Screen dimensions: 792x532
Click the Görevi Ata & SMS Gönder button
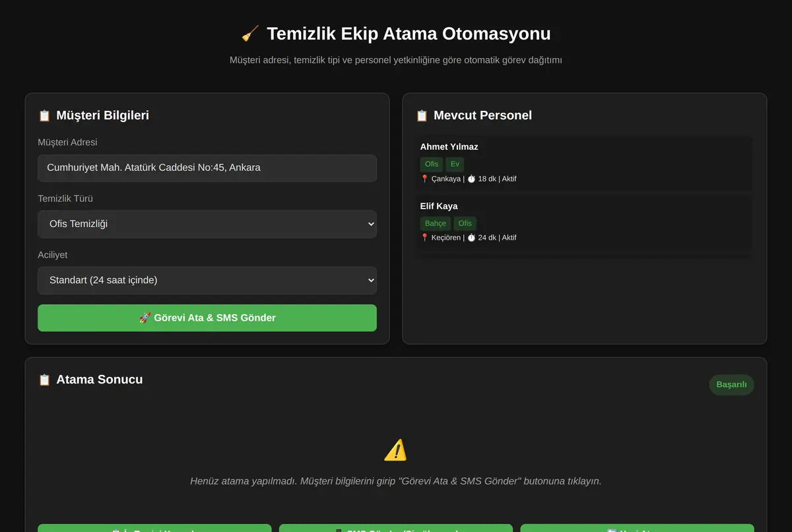click(x=207, y=317)
